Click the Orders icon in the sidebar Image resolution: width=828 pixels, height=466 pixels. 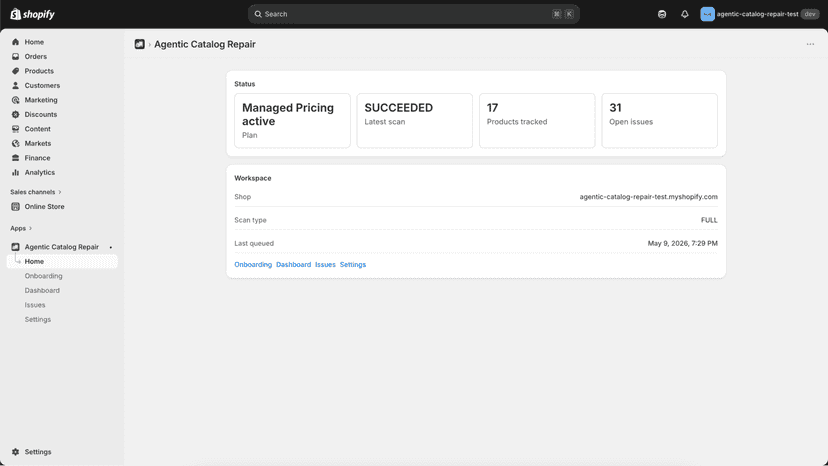(x=15, y=57)
